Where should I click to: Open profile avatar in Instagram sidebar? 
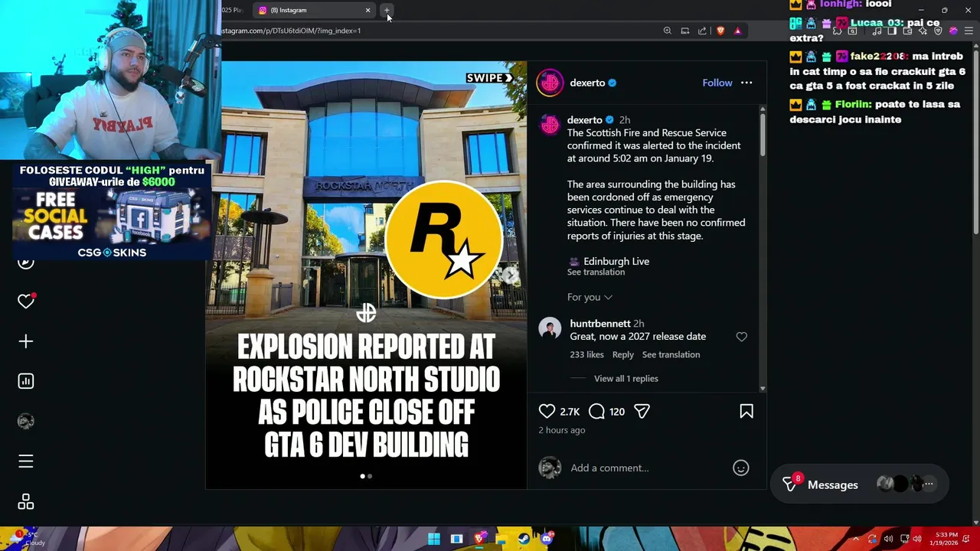pos(26,421)
